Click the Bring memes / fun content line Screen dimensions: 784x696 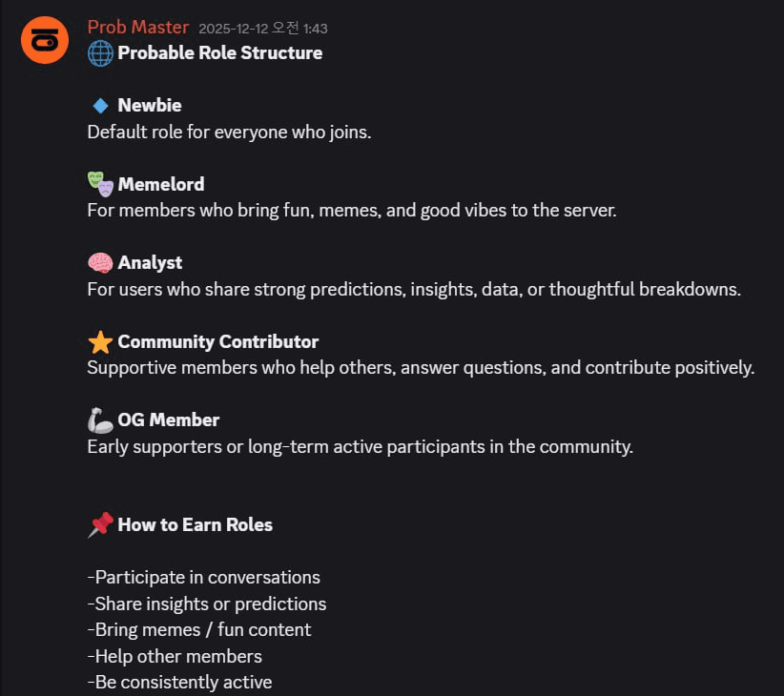point(199,630)
